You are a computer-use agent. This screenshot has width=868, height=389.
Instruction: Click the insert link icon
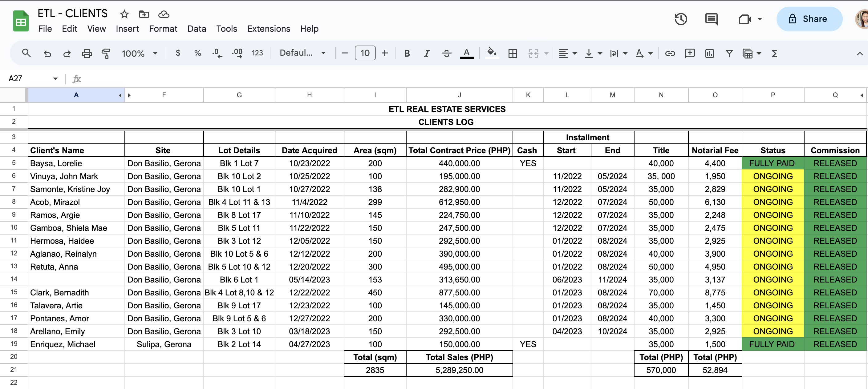[670, 53]
